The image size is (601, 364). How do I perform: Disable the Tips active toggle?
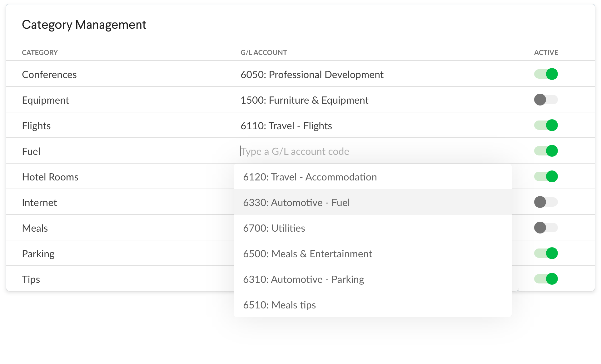[x=546, y=279]
